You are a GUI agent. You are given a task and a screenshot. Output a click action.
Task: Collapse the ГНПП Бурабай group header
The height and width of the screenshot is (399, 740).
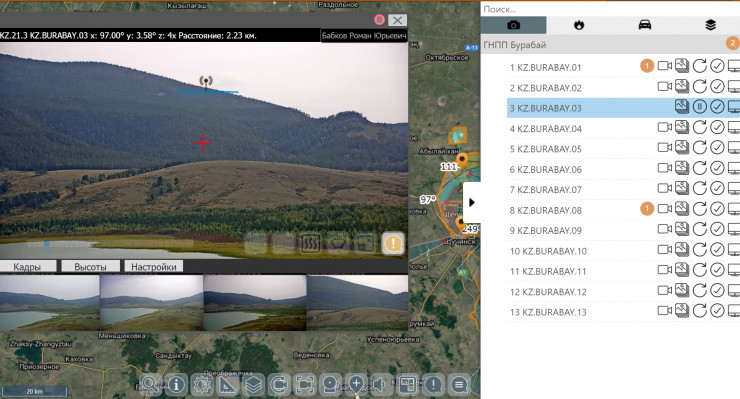(x=610, y=44)
